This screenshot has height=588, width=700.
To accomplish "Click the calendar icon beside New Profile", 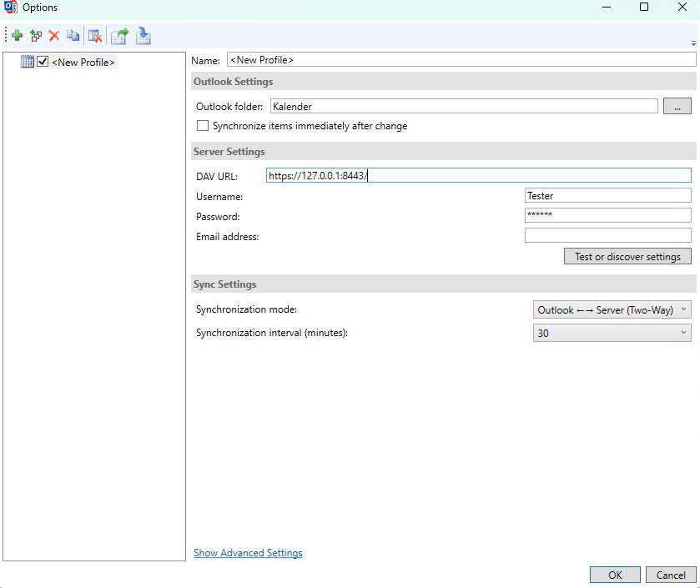I will (x=28, y=62).
